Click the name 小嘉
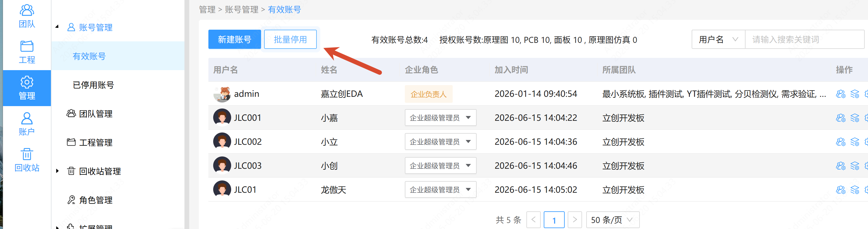This screenshot has height=229, width=868. tap(329, 118)
